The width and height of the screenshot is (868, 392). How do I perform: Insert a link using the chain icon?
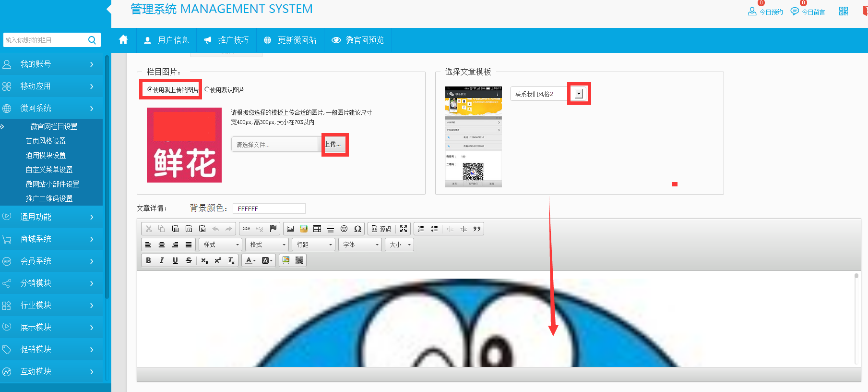pos(246,229)
